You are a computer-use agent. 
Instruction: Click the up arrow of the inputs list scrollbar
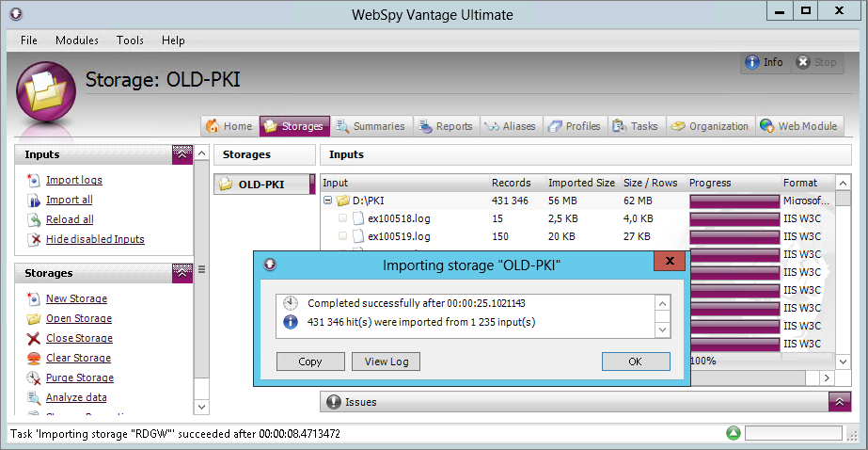coord(843,183)
